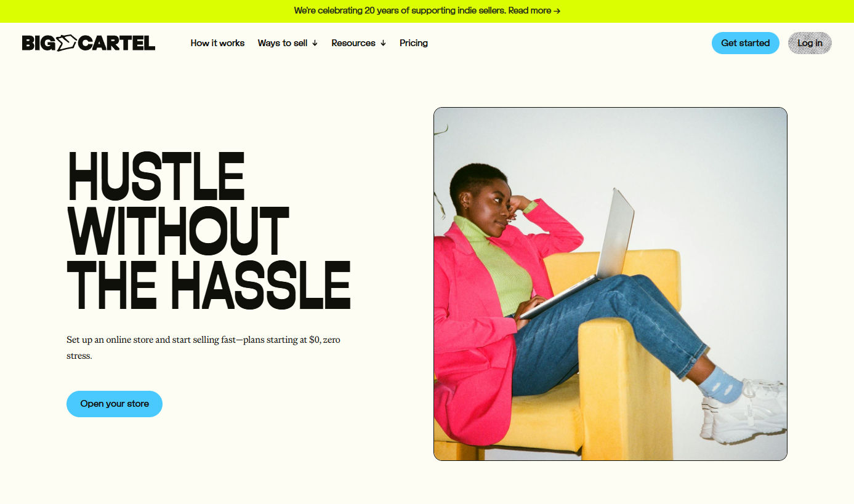Click the arrow next to Ways to sell

click(315, 43)
